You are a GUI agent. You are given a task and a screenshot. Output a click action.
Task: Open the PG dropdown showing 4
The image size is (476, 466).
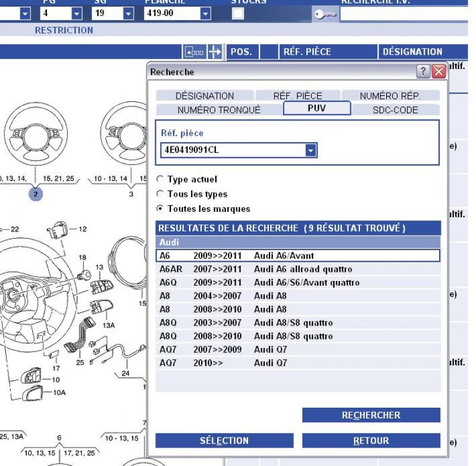[x=76, y=13]
